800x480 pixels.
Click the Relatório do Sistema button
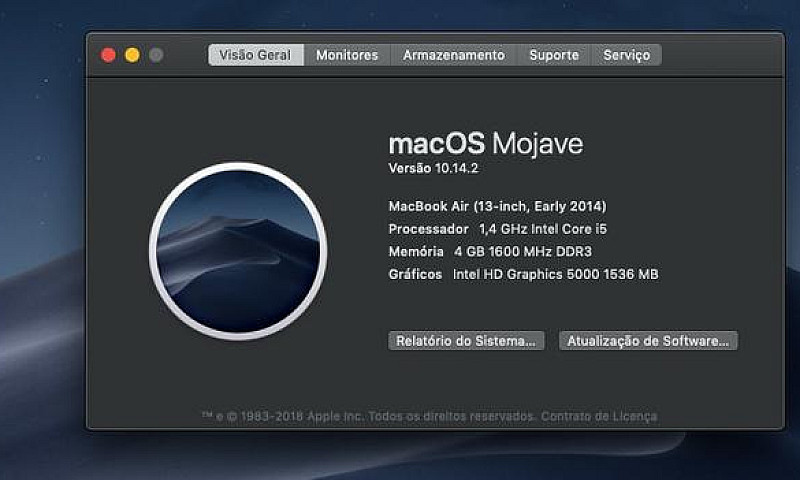466,341
